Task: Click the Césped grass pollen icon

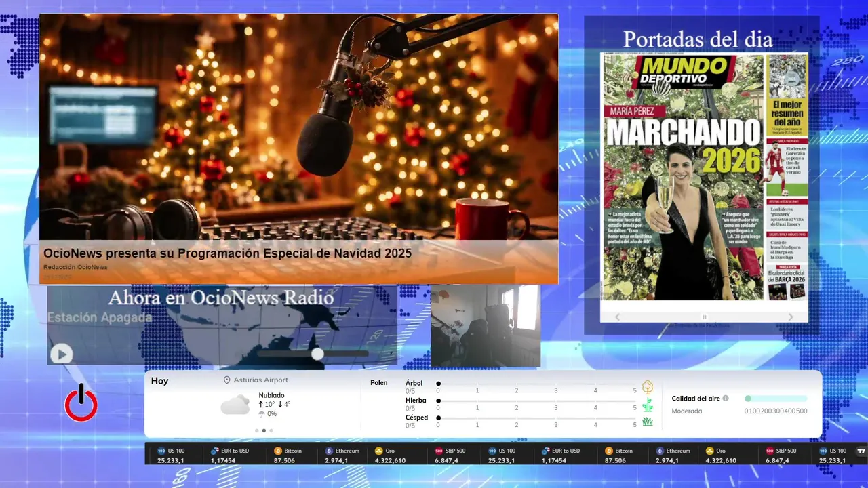Action: point(648,422)
